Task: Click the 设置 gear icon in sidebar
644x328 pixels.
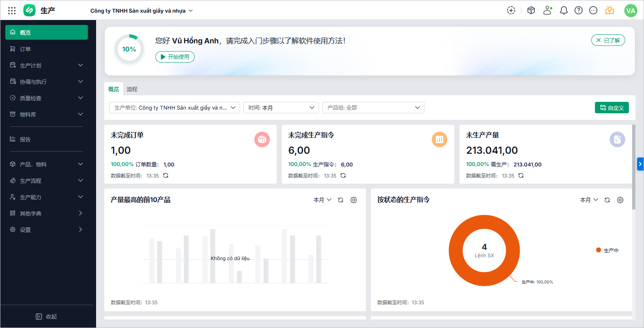Action: click(13, 229)
